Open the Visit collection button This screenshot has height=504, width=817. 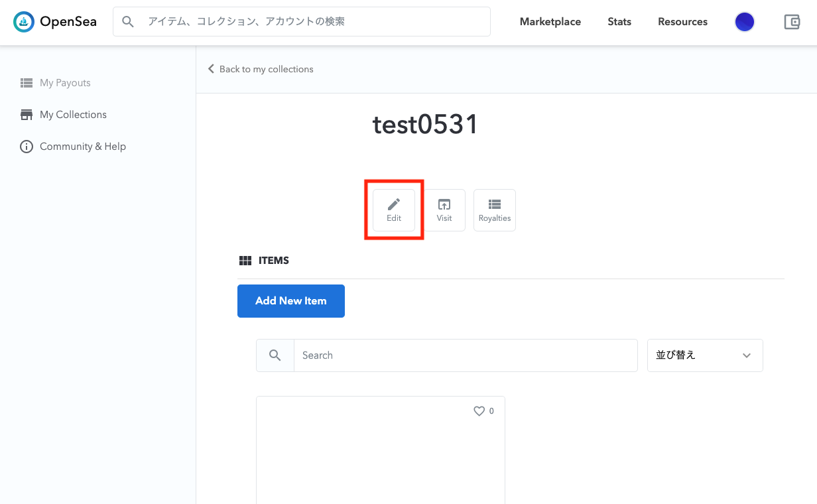[x=444, y=210]
